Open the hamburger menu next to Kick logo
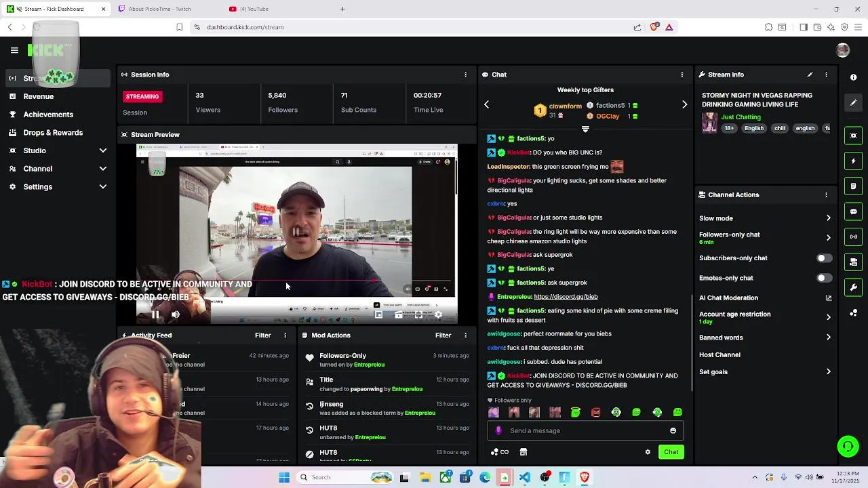The width and height of the screenshot is (868, 488). pos(14,50)
